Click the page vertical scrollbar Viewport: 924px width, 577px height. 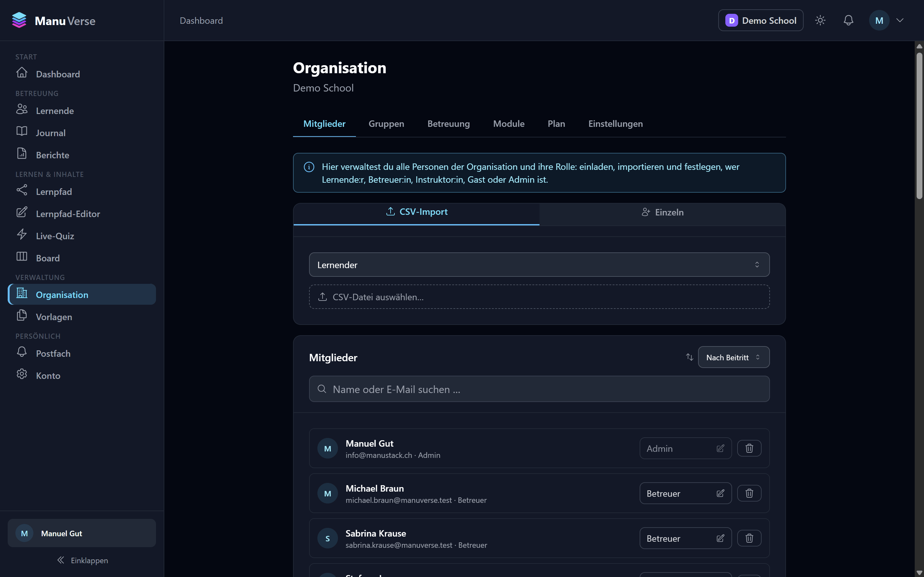pos(919,126)
